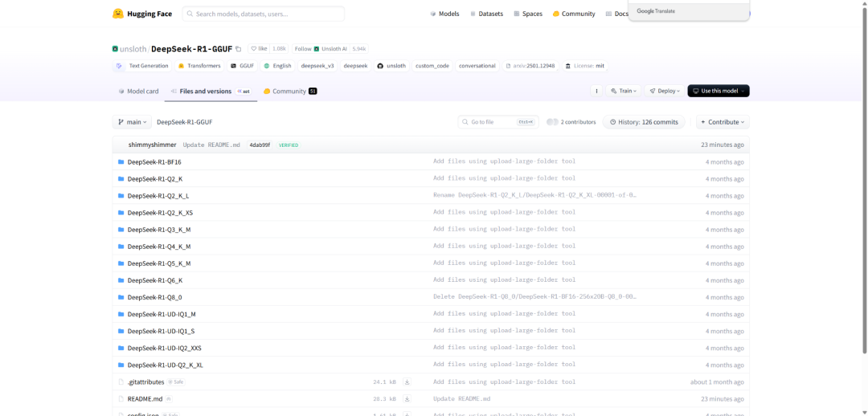Open History: 126 commits
The width and height of the screenshot is (868, 416).
click(644, 122)
